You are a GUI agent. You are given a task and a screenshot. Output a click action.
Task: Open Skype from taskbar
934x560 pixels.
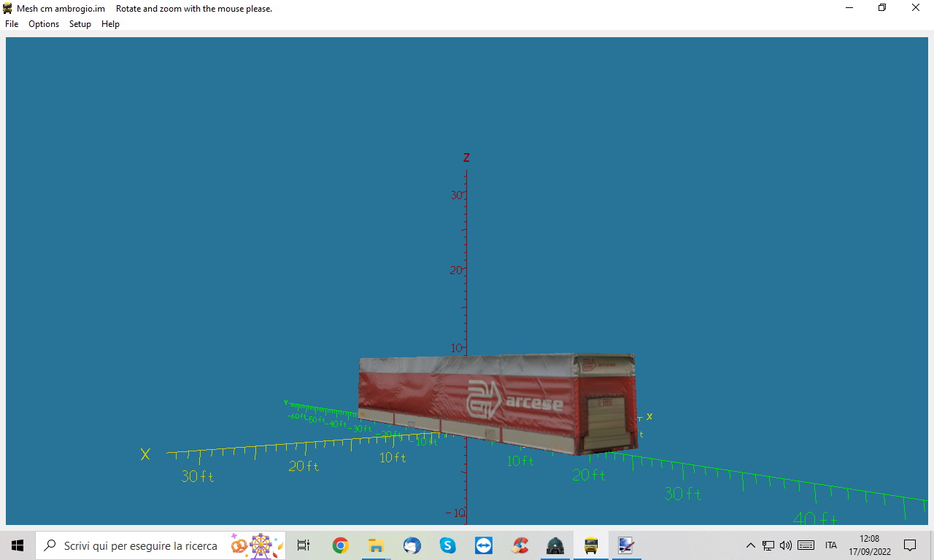(x=447, y=545)
